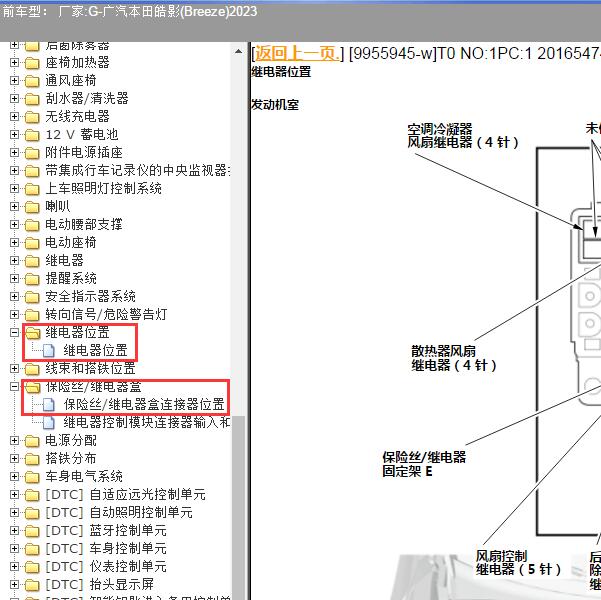Select the [DTC] 仪表控制单元 folder icon
Viewport: 601px width, 600px height.
point(32,567)
